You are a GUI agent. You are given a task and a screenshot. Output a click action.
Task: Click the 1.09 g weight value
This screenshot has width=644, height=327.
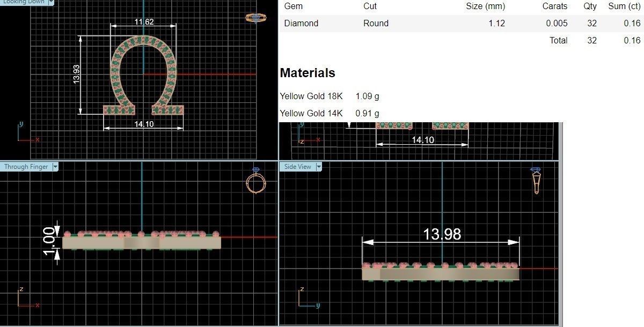pos(368,96)
